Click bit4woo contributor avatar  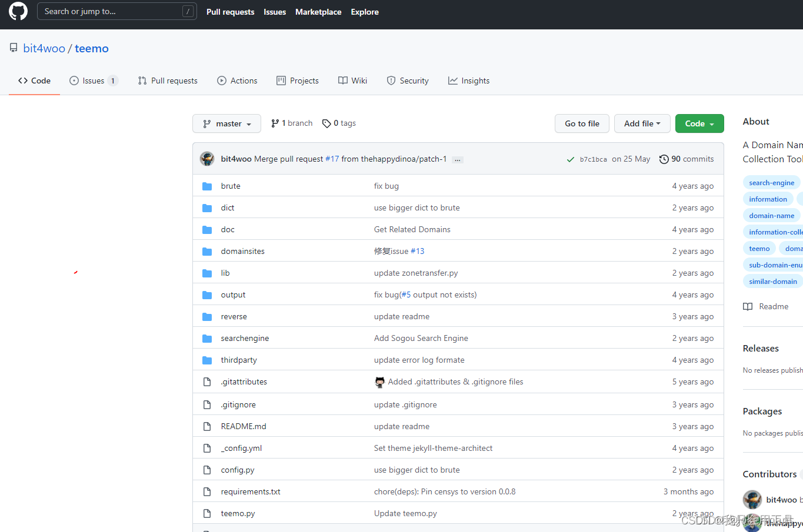(x=752, y=500)
